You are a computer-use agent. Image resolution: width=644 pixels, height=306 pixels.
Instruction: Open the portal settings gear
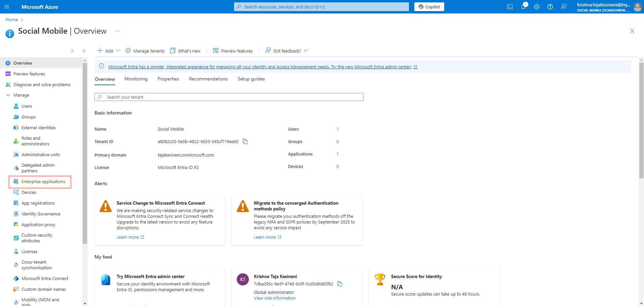point(537,7)
